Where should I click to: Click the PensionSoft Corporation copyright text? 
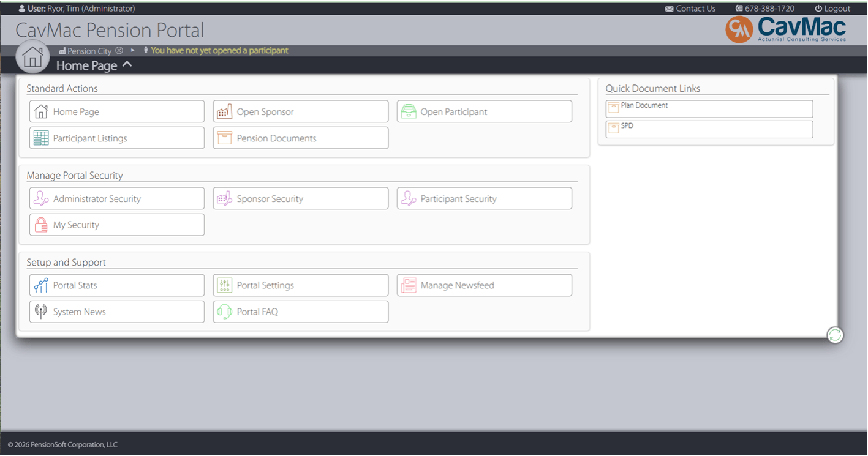tap(62, 444)
